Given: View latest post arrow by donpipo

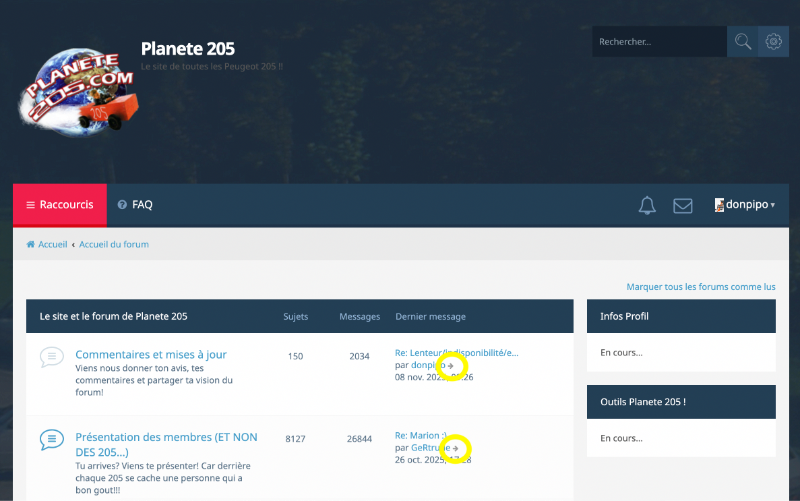Looking at the screenshot, I should click(452, 366).
